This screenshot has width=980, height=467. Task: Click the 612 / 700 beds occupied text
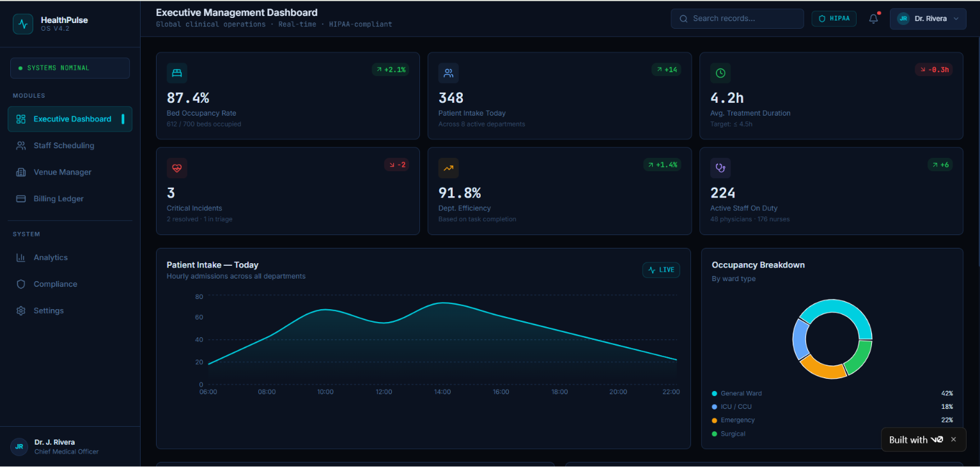(204, 124)
